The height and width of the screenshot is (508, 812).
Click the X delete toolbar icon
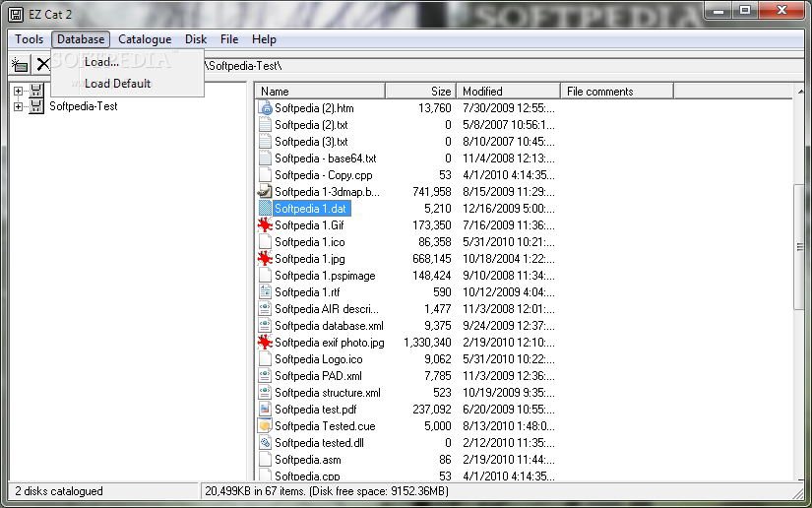[42, 65]
